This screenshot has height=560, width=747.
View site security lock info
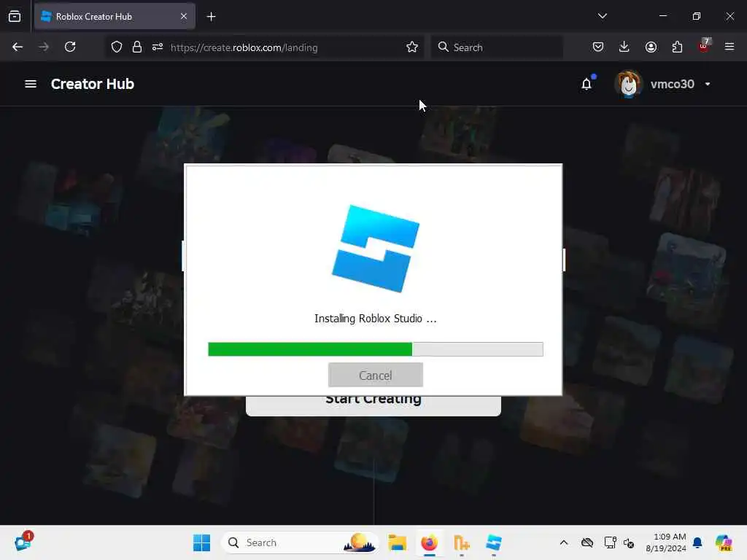[x=137, y=47]
